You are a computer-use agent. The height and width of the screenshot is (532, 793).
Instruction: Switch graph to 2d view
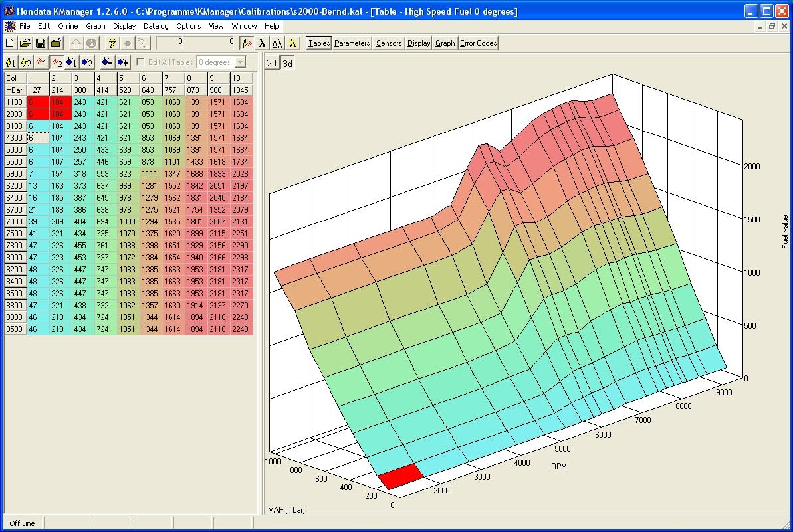(x=272, y=63)
